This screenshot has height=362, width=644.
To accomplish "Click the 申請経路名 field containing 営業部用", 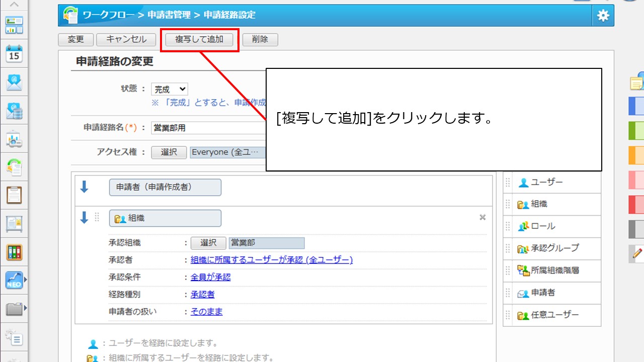I will pos(208,128).
